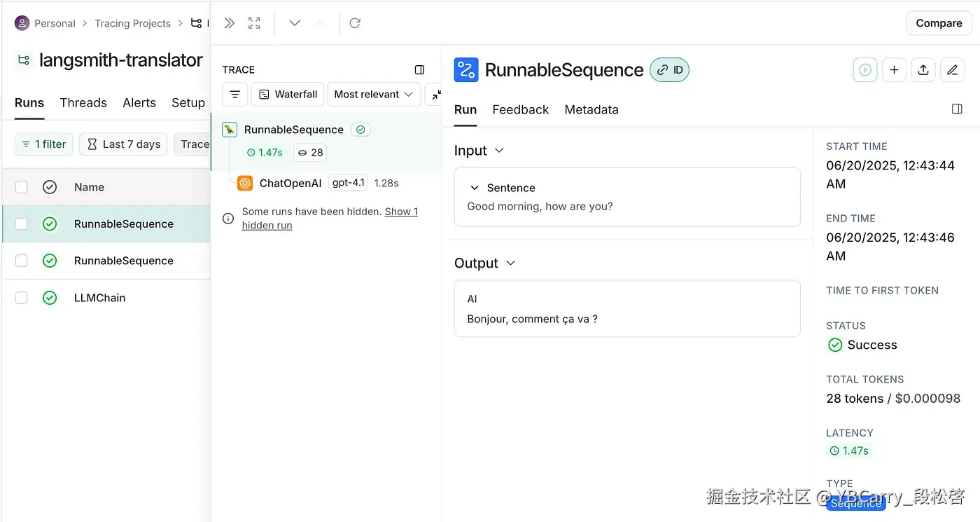This screenshot has width=980, height=522.
Task: Switch to the Alerts tab
Action: click(x=139, y=103)
